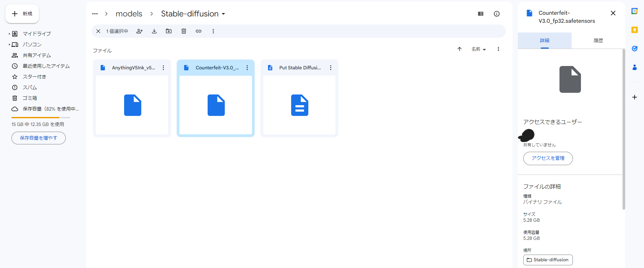Go to the models folder breadcrumb
644x268 pixels.
coord(129,14)
